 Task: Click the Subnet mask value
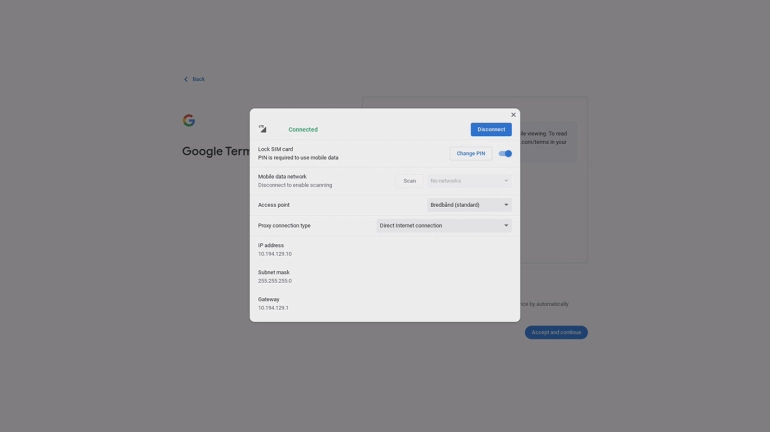click(275, 281)
